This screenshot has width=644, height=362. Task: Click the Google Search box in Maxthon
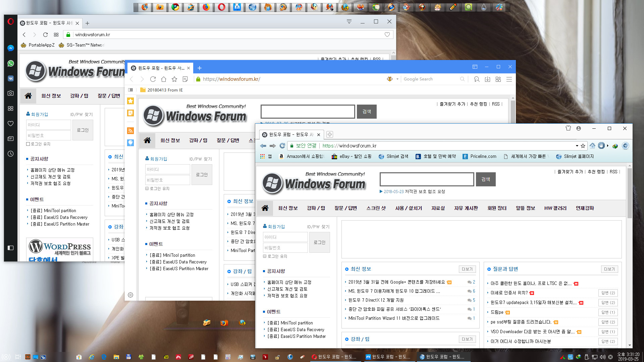pyautogui.click(x=431, y=79)
